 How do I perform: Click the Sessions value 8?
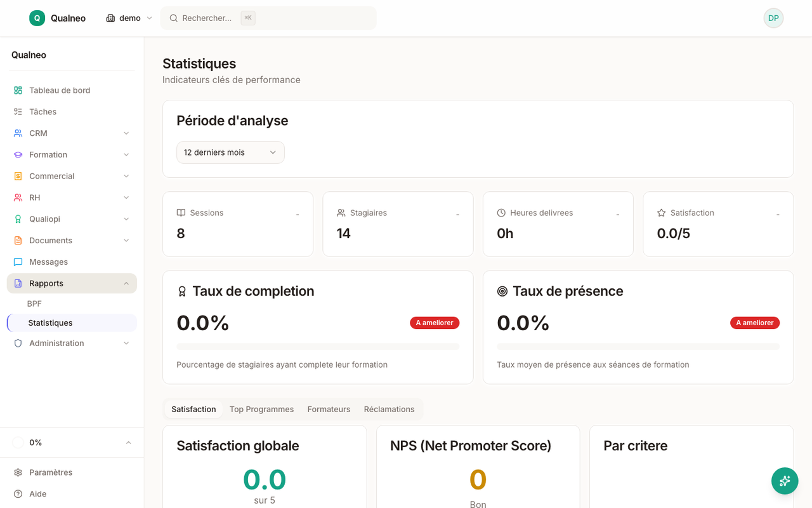point(181,234)
